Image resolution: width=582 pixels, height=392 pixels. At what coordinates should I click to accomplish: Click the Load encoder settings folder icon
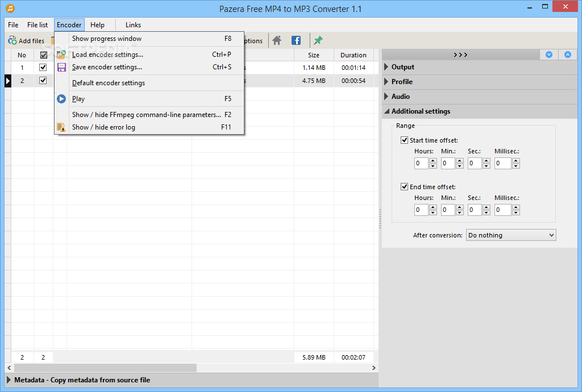point(61,55)
